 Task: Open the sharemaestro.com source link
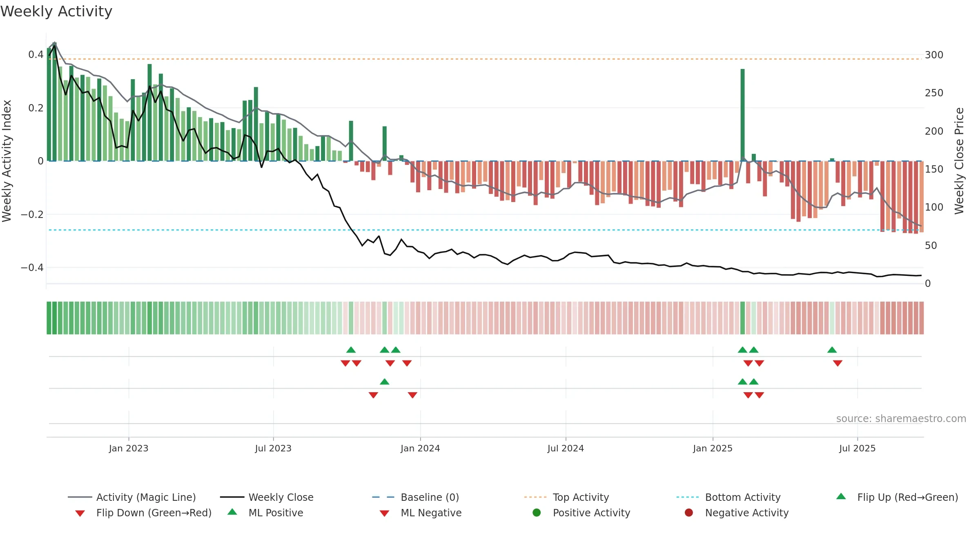point(901,419)
